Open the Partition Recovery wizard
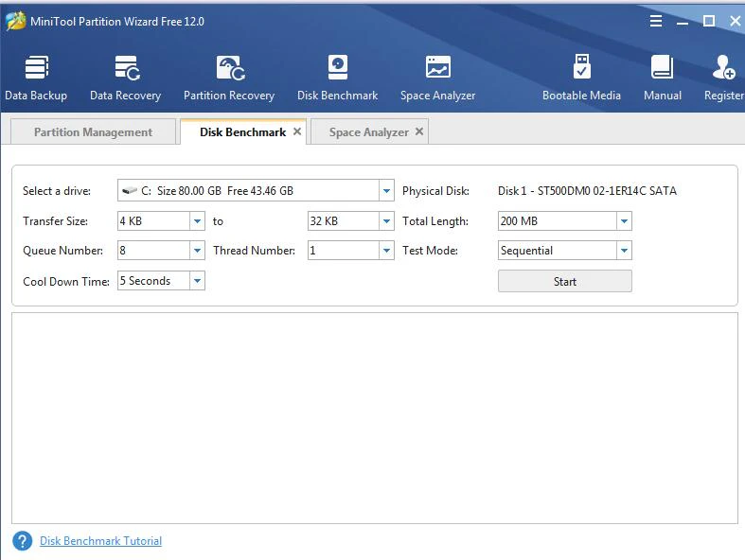 tap(229, 78)
